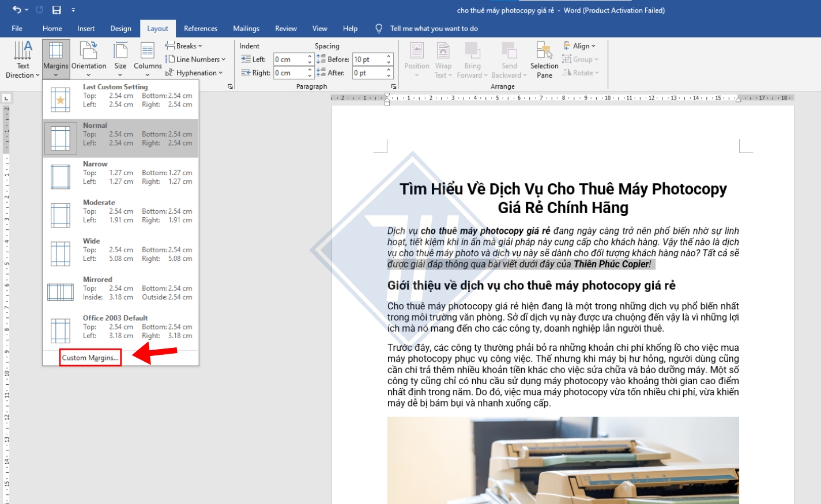Increase Spacing Before using the up stepper
This screenshot has width=821, height=504.
(389, 55)
